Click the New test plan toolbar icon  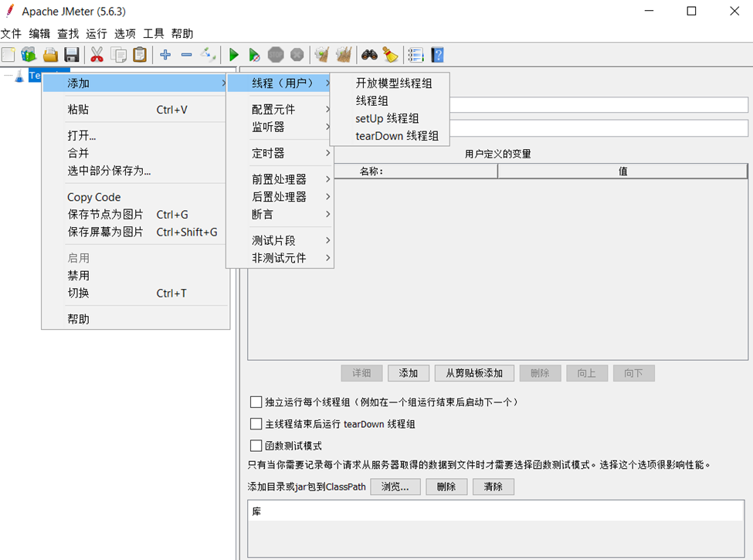pos(8,55)
